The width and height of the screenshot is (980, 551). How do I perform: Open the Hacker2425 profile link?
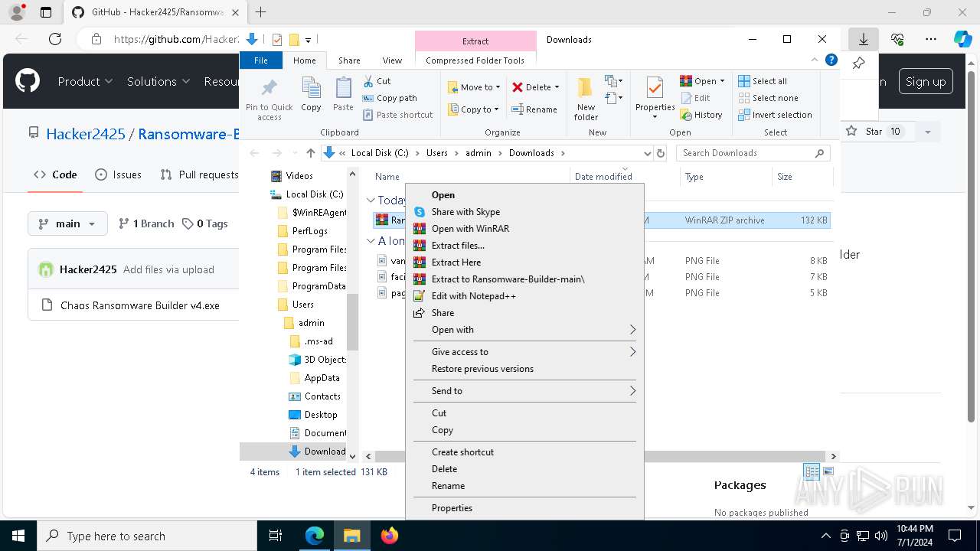click(x=86, y=134)
